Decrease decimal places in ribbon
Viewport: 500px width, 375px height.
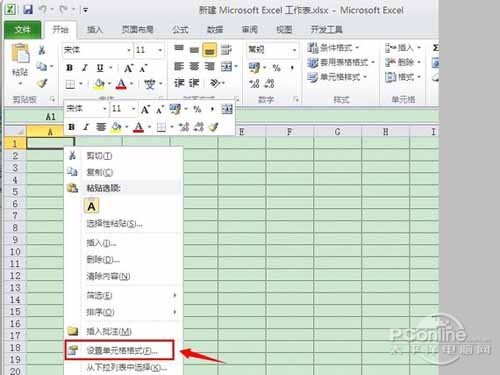click(x=269, y=84)
